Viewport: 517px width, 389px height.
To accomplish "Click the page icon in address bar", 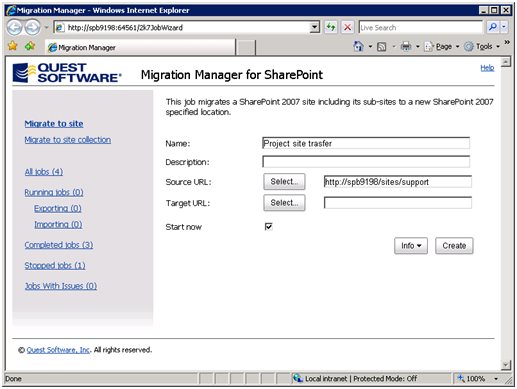I will (60, 27).
